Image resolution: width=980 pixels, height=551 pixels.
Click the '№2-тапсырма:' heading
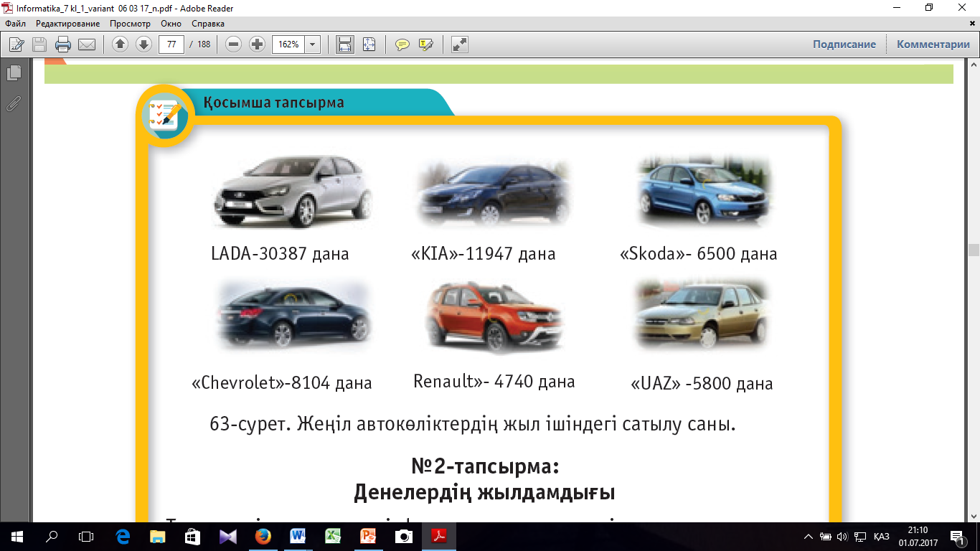tap(485, 466)
